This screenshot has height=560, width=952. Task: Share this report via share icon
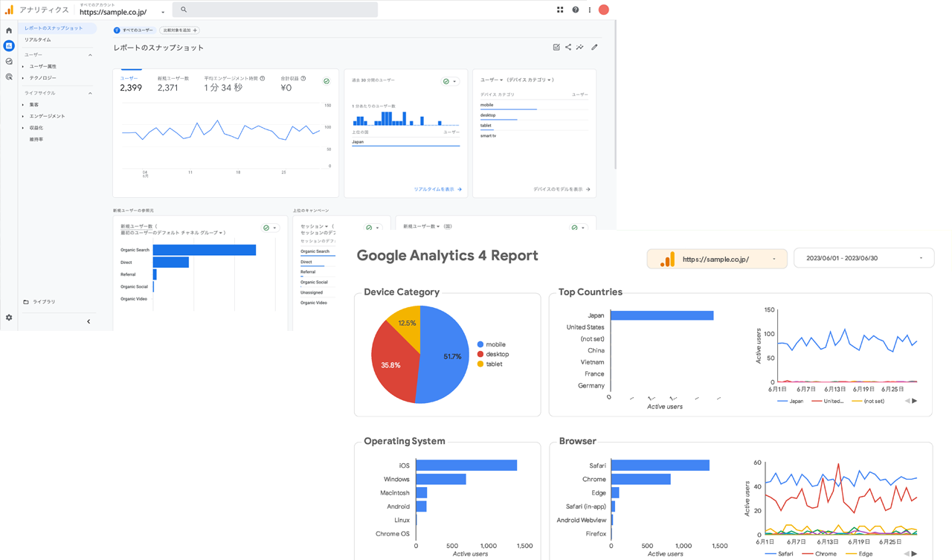point(568,48)
